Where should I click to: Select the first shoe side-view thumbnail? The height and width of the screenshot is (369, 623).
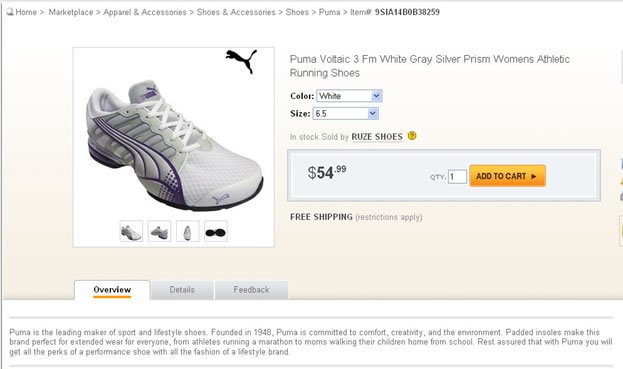coord(131,231)
